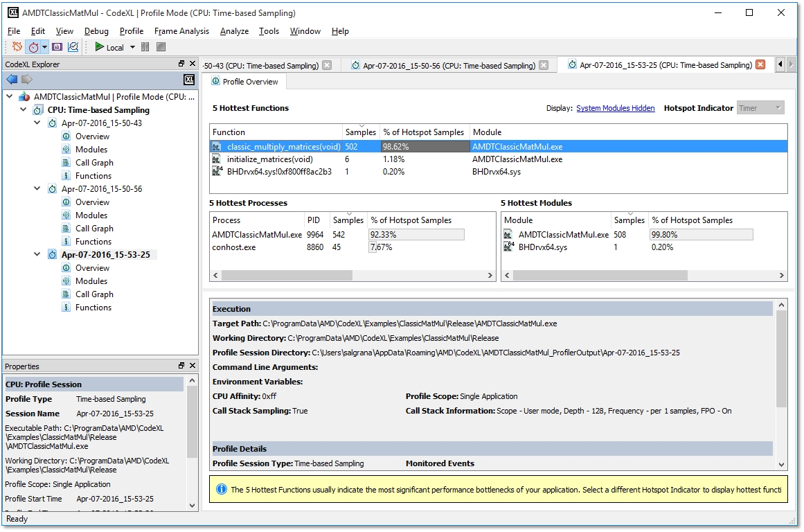Close the partially visible 50-43 session tab
This screenshot has width=804, height=532.
click(x=327, y=65)
